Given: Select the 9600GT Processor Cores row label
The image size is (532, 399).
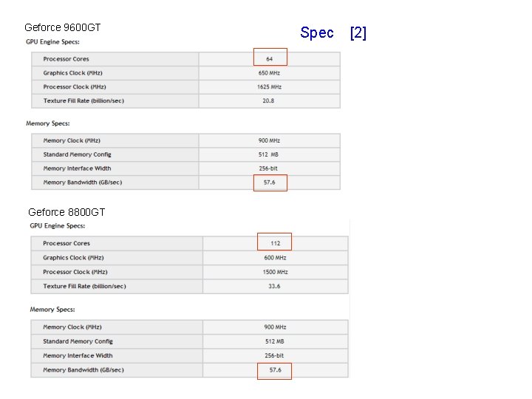Looking at the screenshot, I should point(66,59).
